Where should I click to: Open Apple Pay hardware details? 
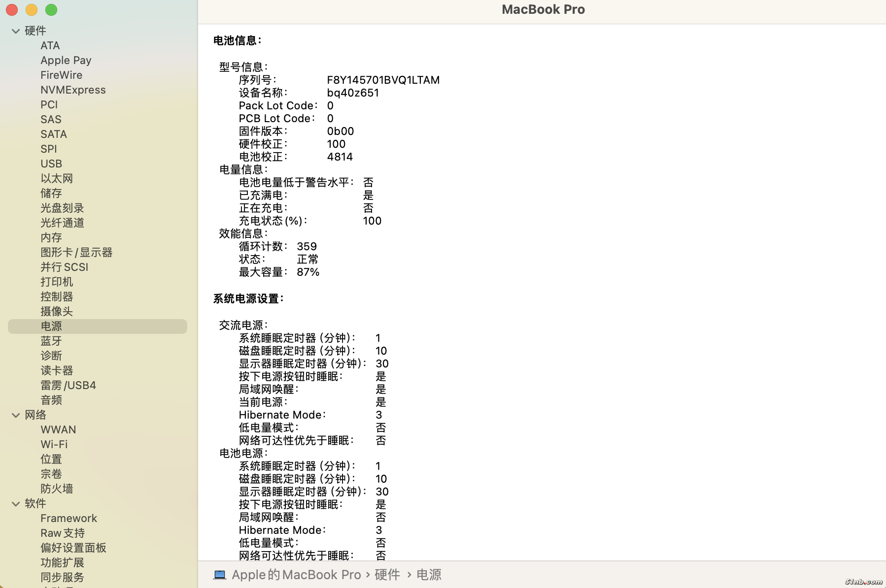pyautogui.click(x=66, y=60)
